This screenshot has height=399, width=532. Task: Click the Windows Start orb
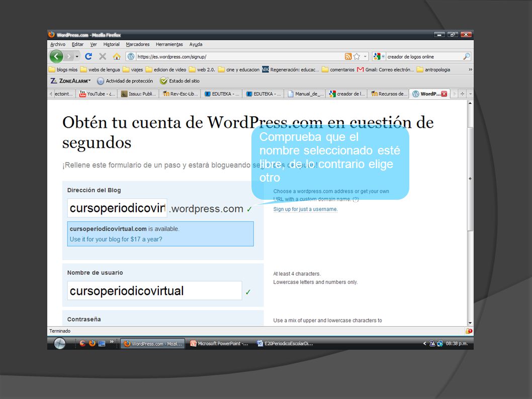coord(60,344)
